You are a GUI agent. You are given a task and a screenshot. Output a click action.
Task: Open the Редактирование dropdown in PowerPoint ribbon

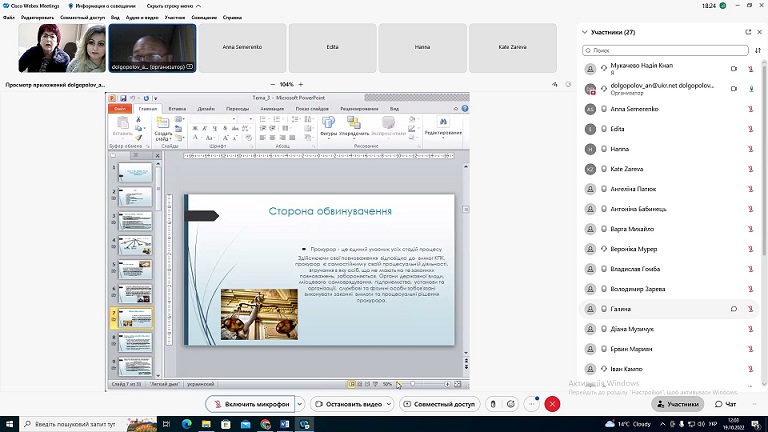443,127
